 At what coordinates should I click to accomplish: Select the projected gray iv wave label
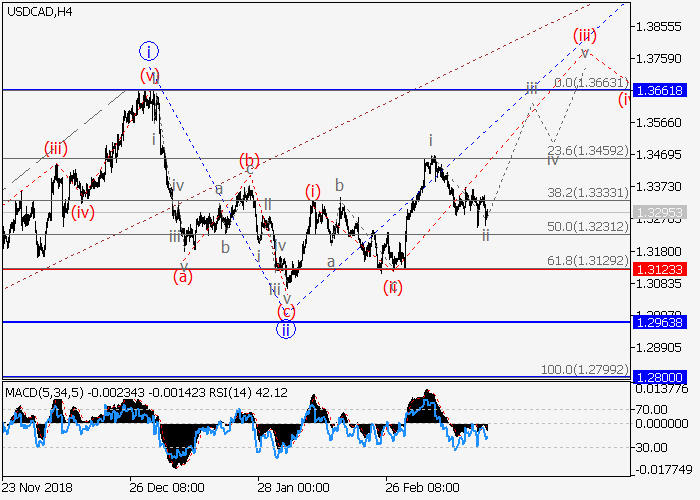(x=553, y=160)
